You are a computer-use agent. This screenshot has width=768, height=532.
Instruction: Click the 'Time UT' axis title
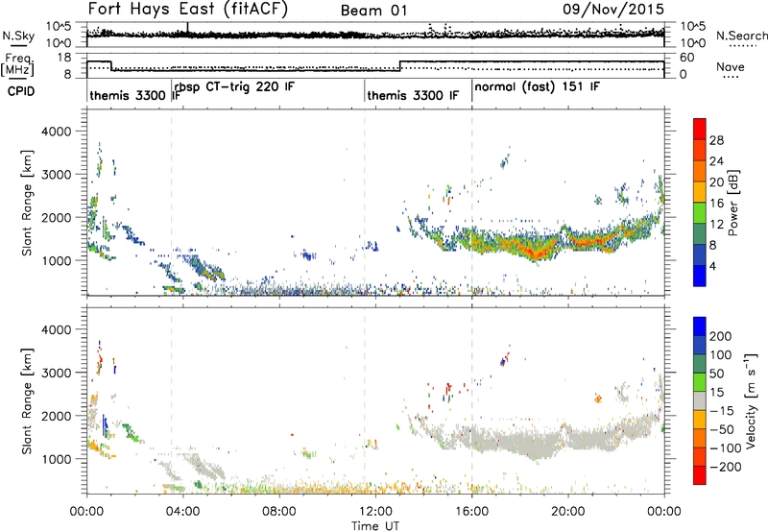(375, 525)
